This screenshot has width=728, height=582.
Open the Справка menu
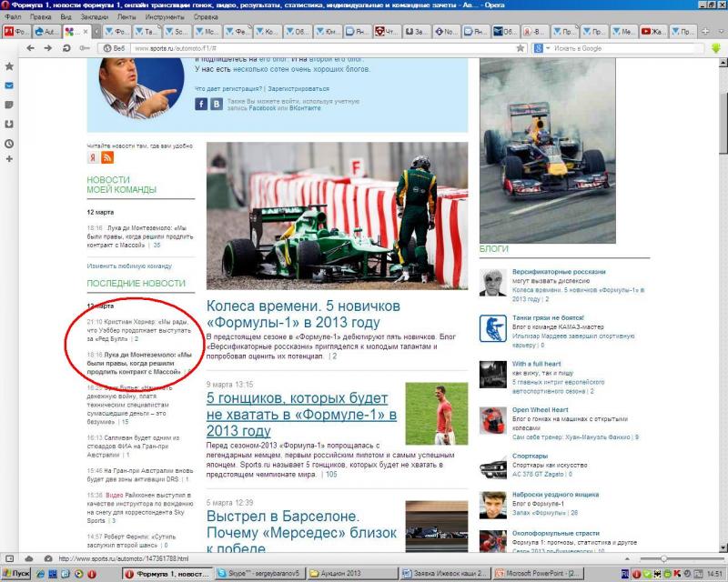(206, 16)
